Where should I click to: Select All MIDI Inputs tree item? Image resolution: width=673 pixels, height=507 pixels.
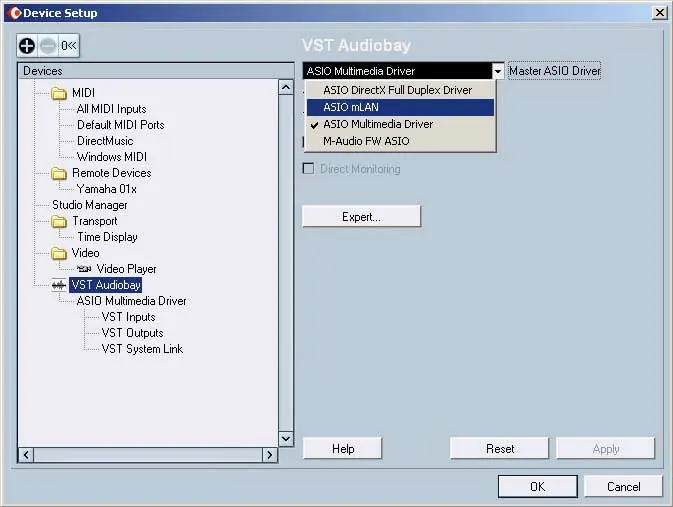tap(112, 109)
